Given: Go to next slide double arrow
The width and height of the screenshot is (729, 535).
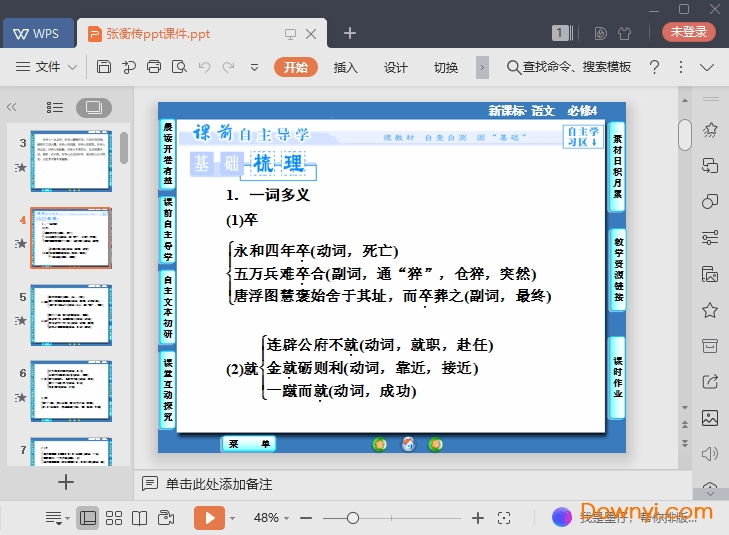Looking at the screenshot, I should pos(685,443).
